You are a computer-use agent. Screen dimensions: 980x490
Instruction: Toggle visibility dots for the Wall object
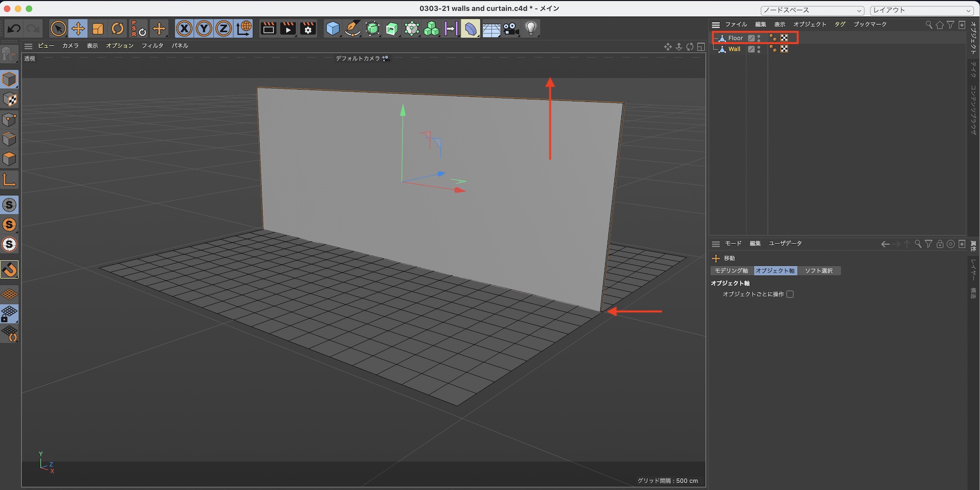coord(759,49)
